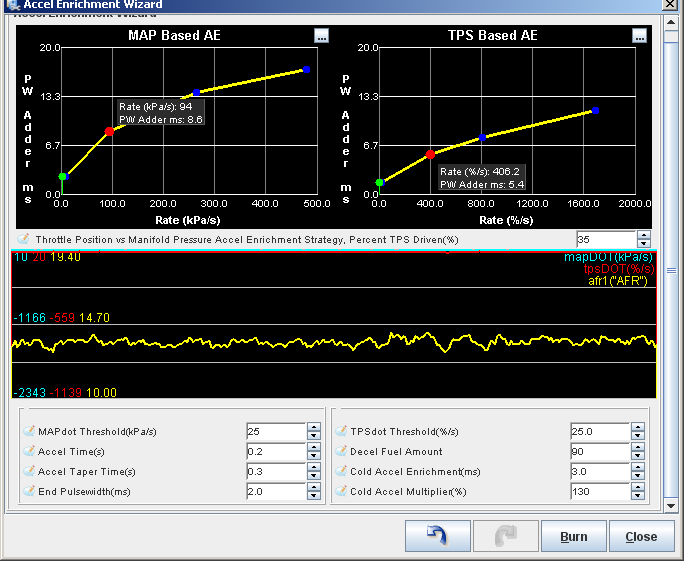The width and height of the screenshot is (684, 561).
Task: Click the undo arrow button
Action: [x=437, y=536]
